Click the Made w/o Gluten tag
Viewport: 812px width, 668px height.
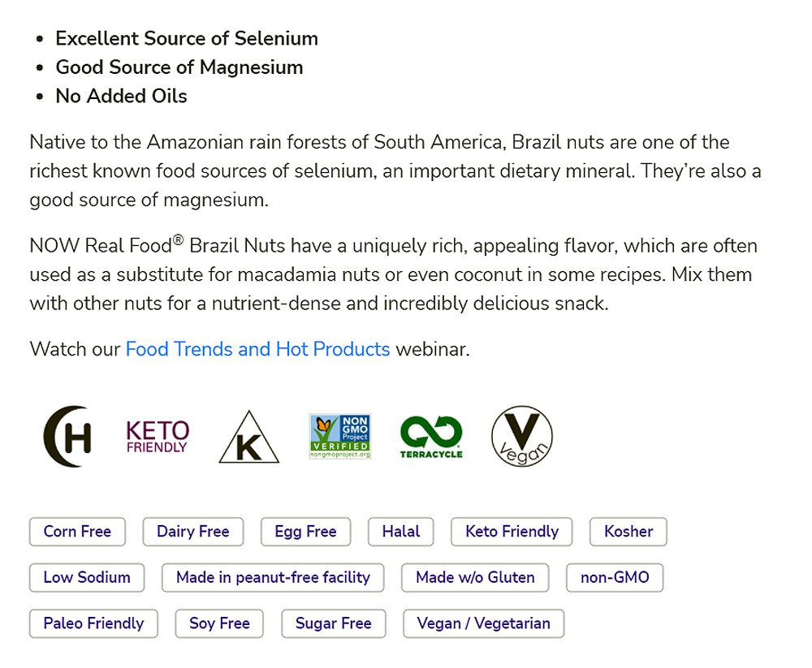475,578
